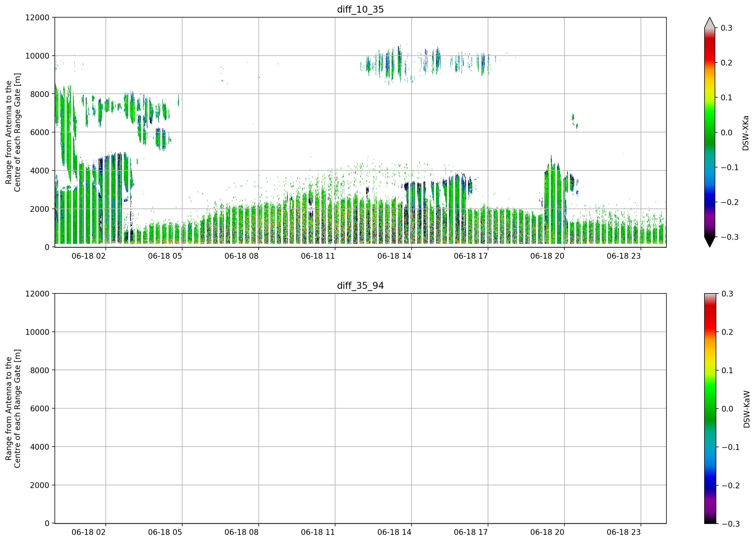Click the '0.2' tick on DSW-KaW colorbar
756x542 pixels.
point(727,332)
